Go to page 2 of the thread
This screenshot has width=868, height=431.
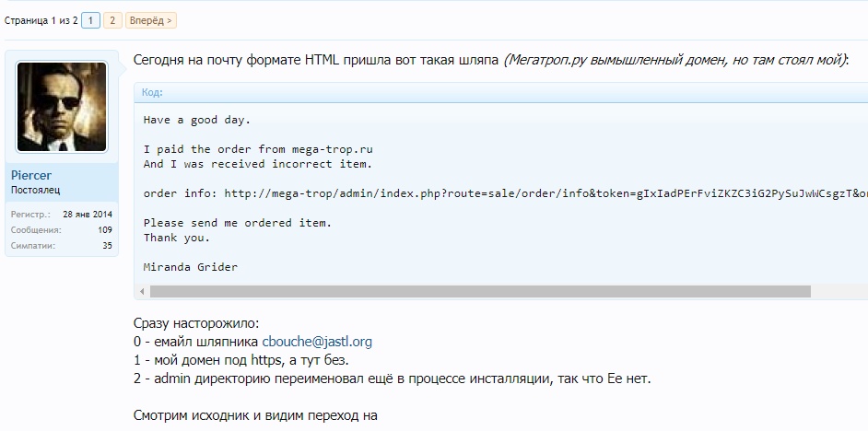(x=112, y=19)
